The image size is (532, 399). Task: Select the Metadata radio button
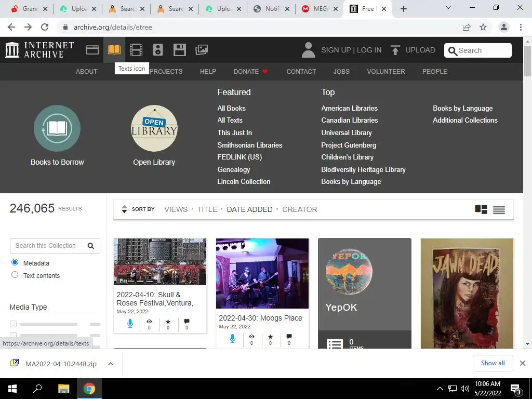point(15,262)
